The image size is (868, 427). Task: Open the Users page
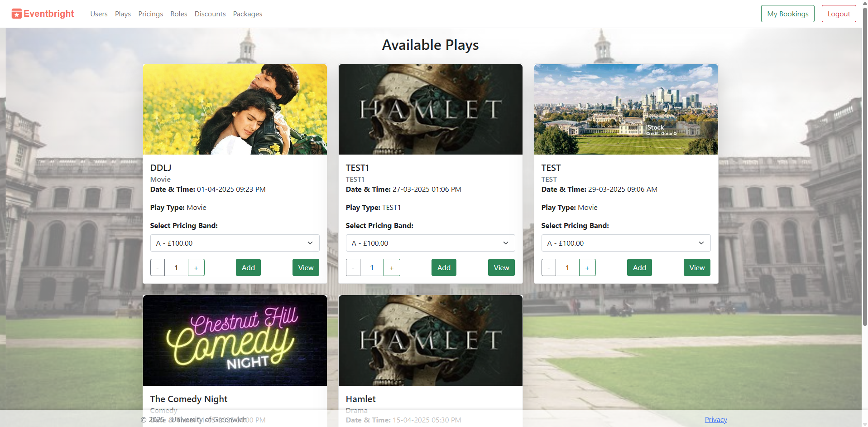tap(99, 14)
